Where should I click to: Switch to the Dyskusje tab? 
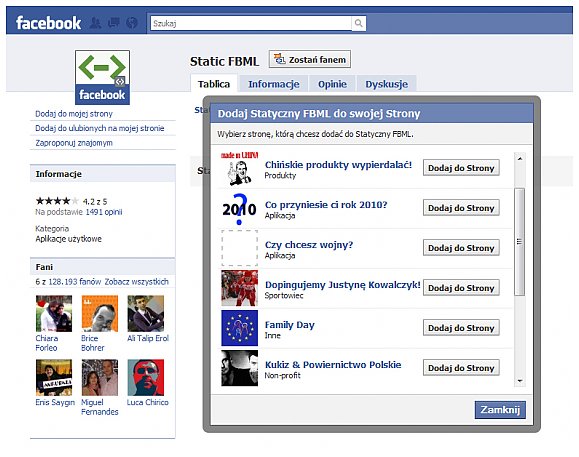[x=387, y=84]
